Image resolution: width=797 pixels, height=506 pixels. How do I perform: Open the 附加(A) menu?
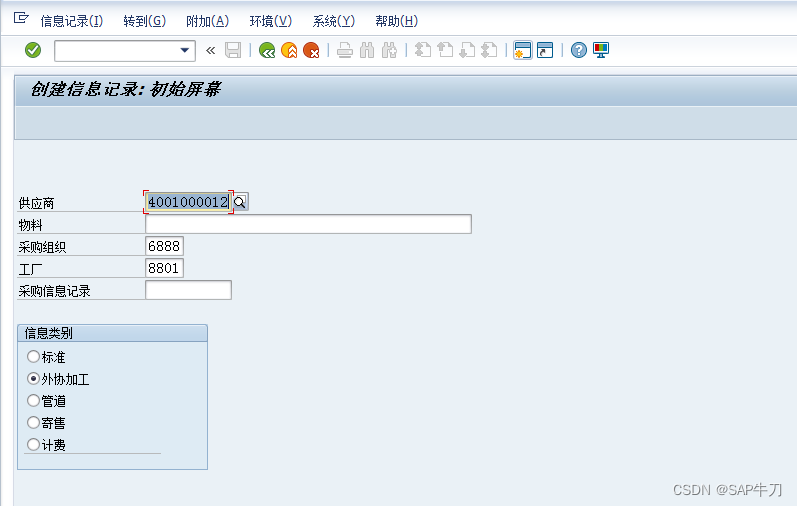207,21
